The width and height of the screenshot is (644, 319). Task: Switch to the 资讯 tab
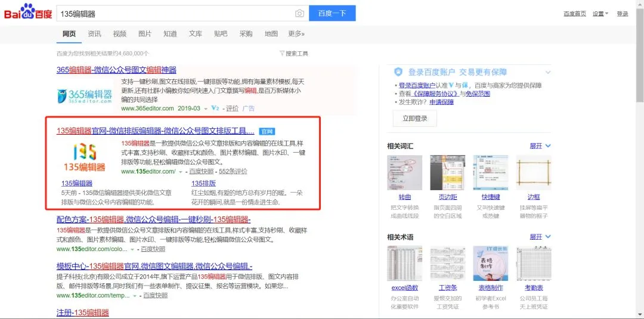click(x=94, y=34)
